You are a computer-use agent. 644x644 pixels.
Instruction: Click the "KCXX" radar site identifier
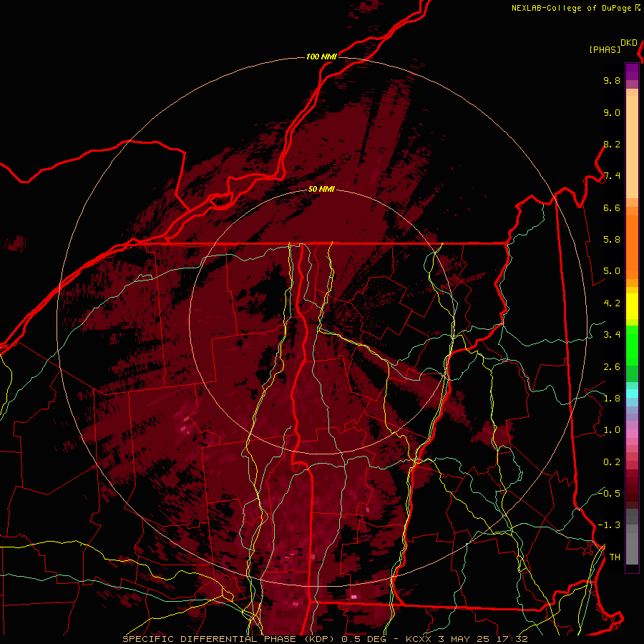419,639
